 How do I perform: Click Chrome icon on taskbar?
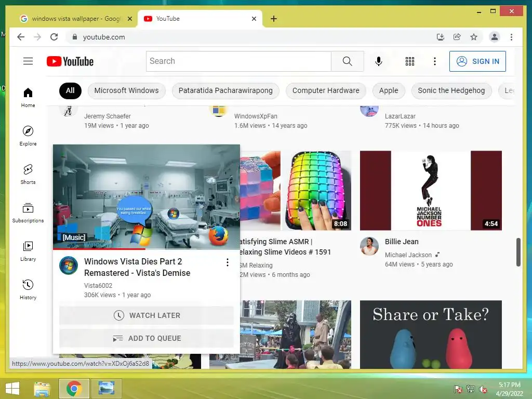[74, 389]
